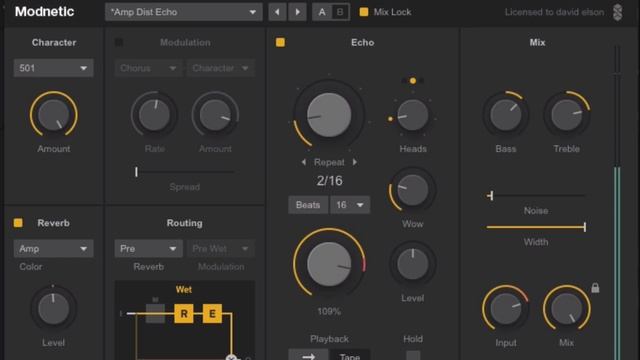Toggle the Echo section on/off
The width and height of the screenshot is (640, 360).
tap(280, 42)
